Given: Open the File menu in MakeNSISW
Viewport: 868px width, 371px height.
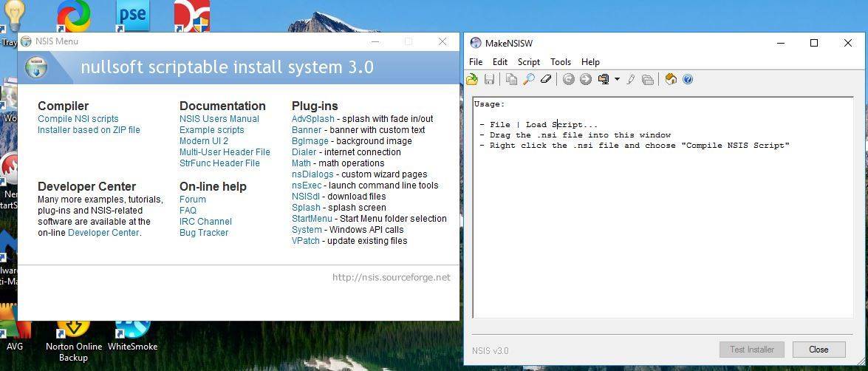Looking at the screenshot, I should 476,62.
